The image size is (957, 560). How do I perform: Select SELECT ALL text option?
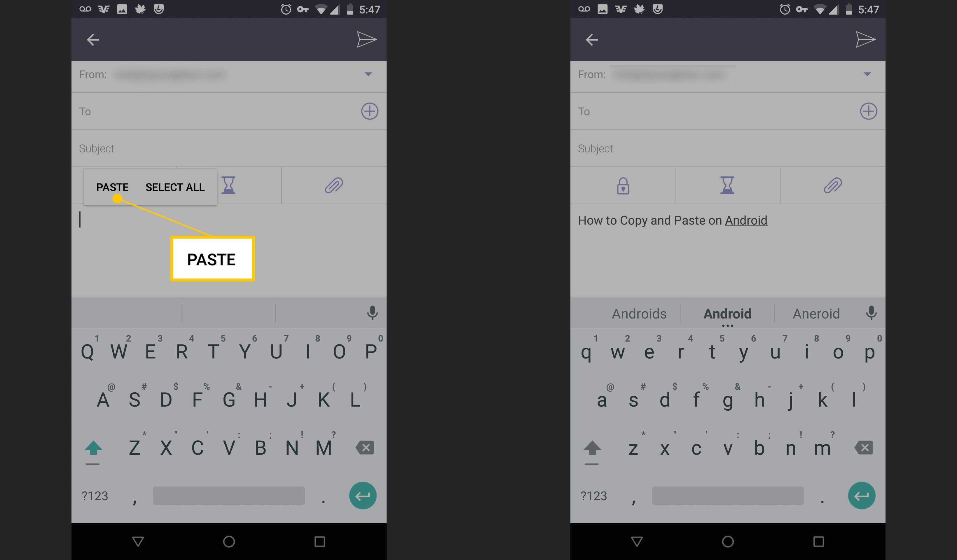(x=174, y=187)
